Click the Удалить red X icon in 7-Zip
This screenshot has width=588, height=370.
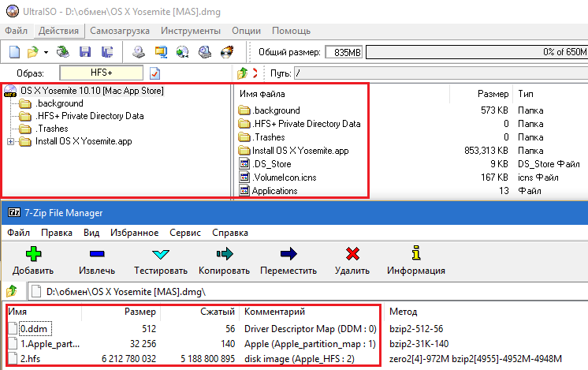(x=352, y=254)
